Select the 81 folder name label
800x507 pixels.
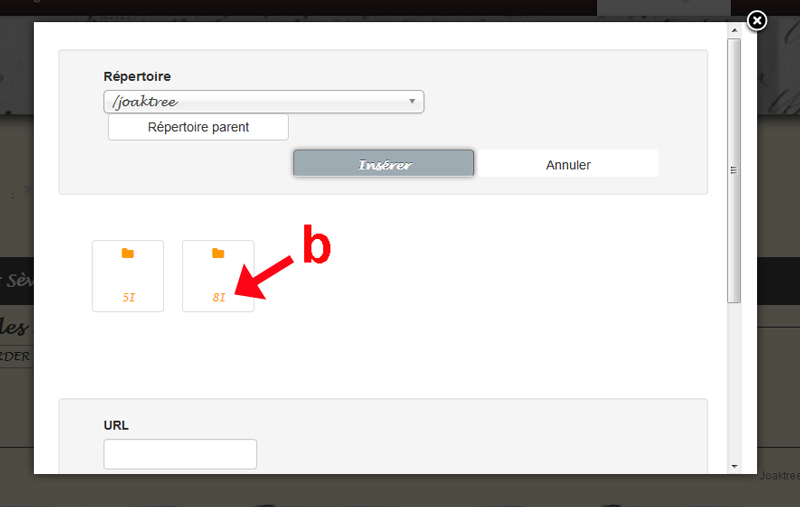(219, 297)
